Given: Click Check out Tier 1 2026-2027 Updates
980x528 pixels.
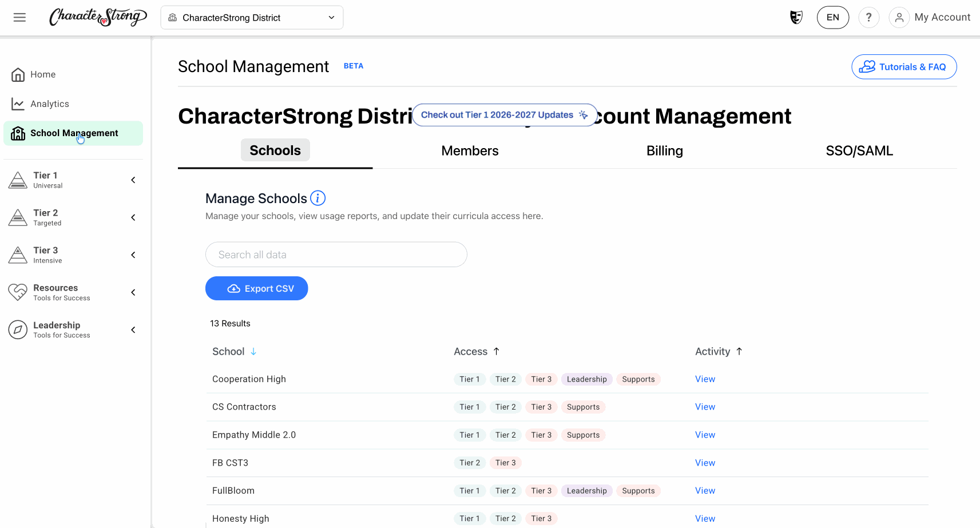Looking at the screenshot, I should 505,115.
